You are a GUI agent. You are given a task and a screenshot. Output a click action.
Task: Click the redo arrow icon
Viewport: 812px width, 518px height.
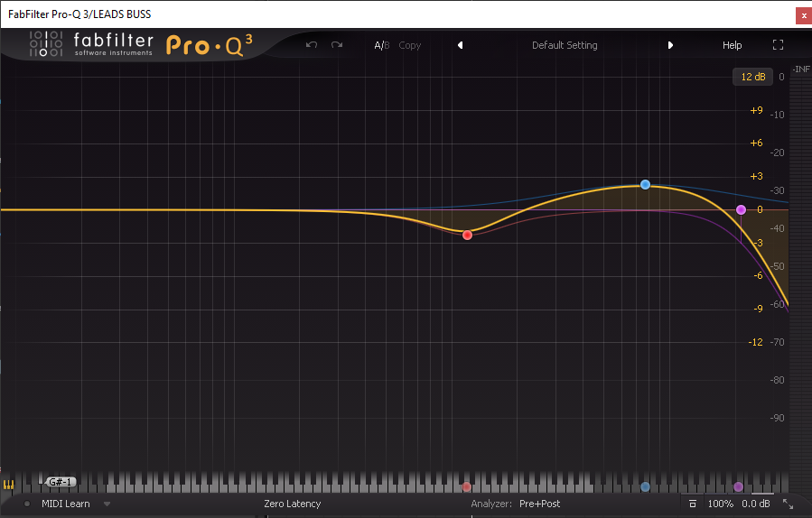click(x=337, y=45)
